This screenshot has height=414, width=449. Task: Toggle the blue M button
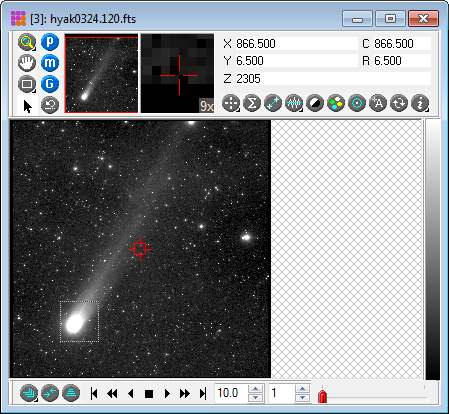point(50,63)
